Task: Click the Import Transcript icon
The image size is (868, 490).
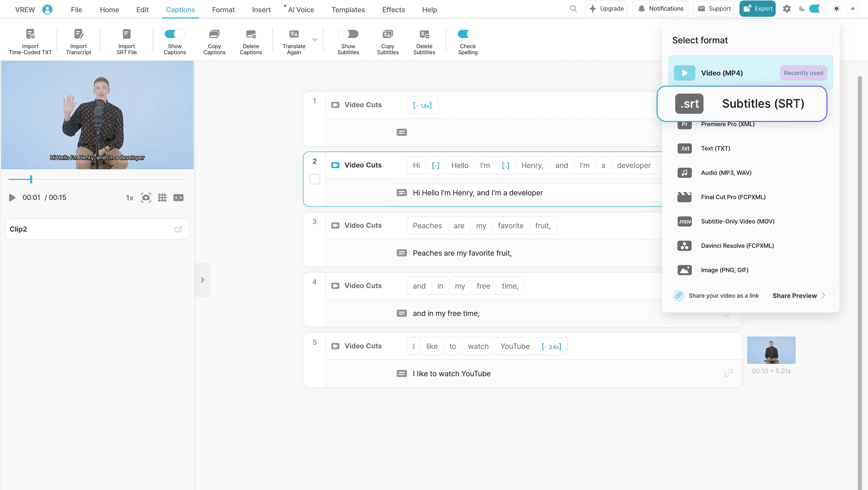Action: tap(78, 34)
